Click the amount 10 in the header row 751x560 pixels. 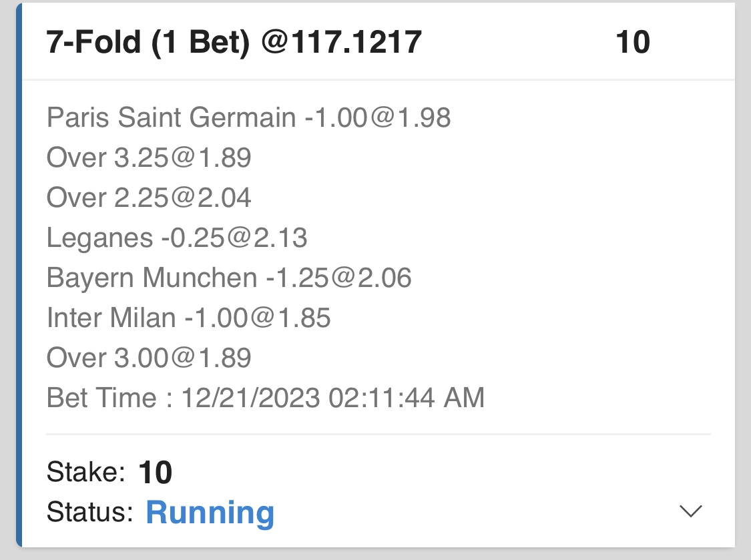click(x=632, y=43)
